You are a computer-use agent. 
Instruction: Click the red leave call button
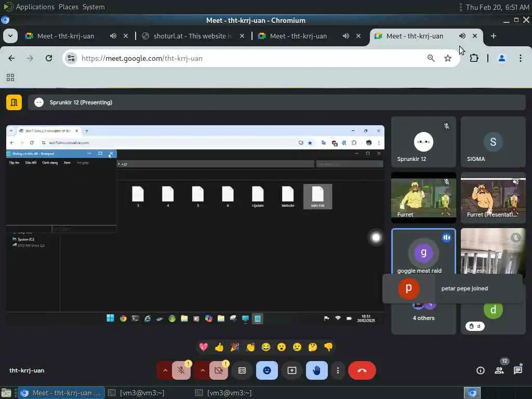tap(362, 370)
